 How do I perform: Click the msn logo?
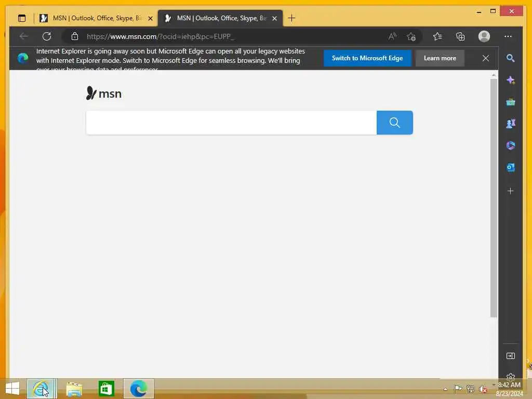103,94
